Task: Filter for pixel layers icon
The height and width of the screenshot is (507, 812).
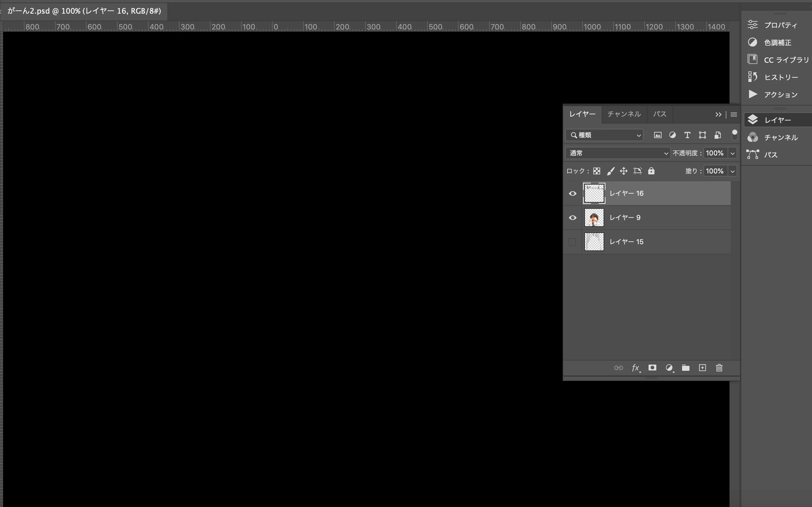Action: coord(658,135)
